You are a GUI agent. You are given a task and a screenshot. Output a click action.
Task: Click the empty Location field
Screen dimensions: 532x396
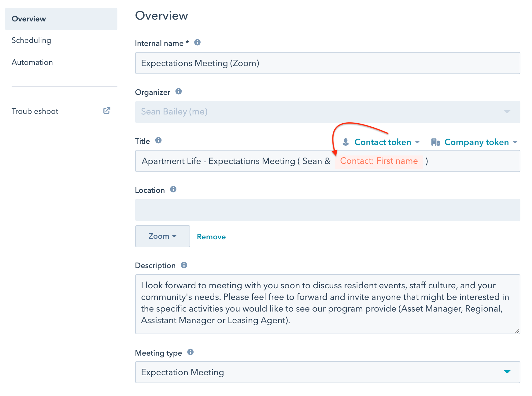[328, 210]
